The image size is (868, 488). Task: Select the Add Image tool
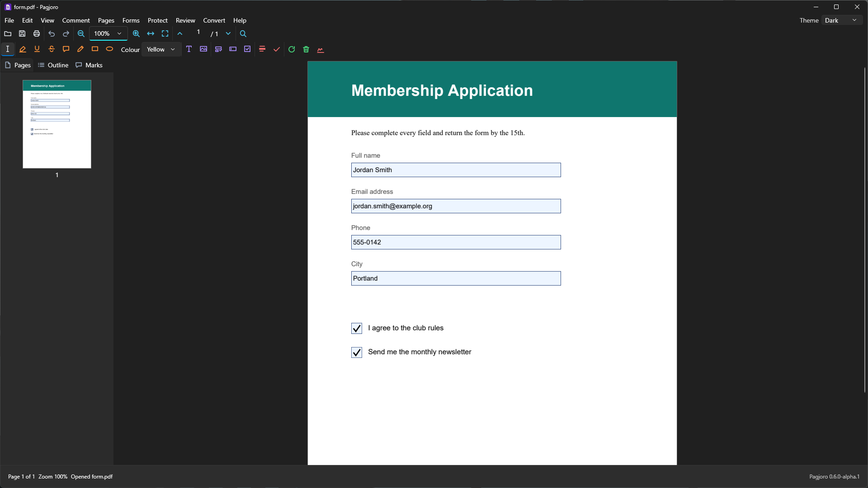pyautogui.click(x=203, y=49)
